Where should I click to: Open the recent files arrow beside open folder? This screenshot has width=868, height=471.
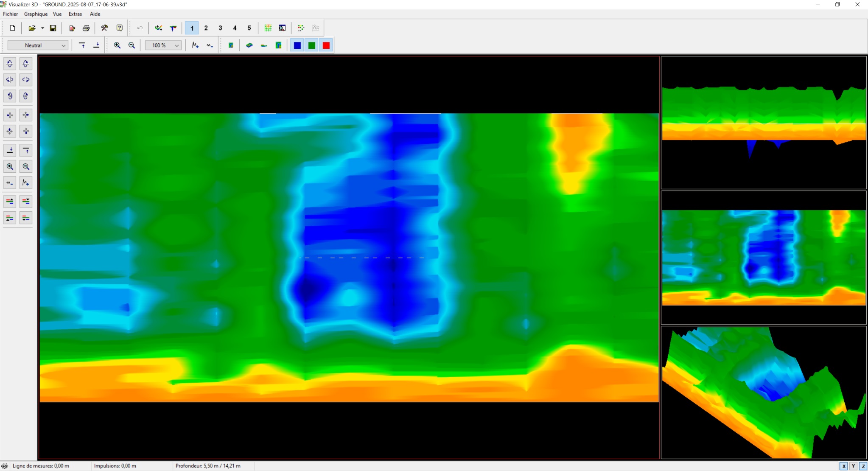pos(42,28)
